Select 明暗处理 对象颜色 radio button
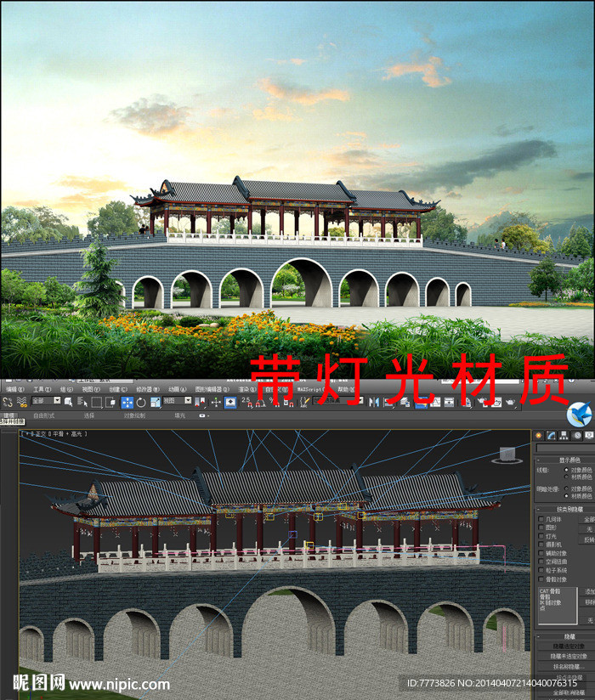Viewport: 595px width, 700px height. [566, 488]
